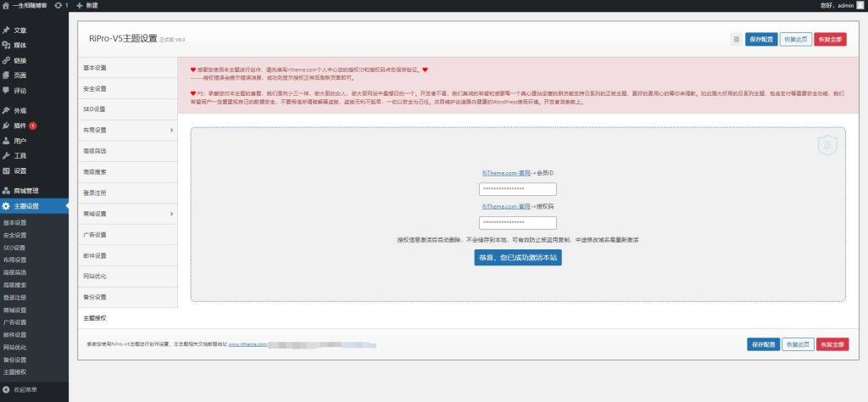Click the 恢复此页 button in the footer
The image size is (868, 402).
(x=798, y=344)
